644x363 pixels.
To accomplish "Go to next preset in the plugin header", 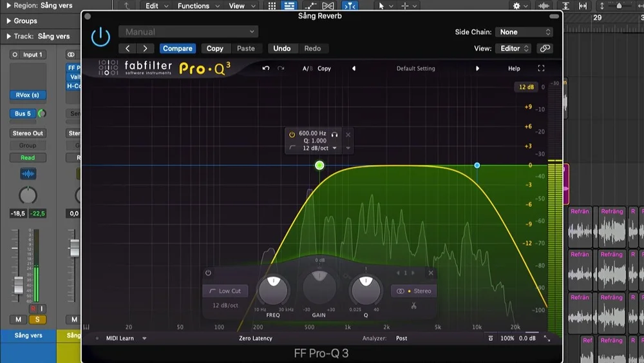I will point(145,48).
